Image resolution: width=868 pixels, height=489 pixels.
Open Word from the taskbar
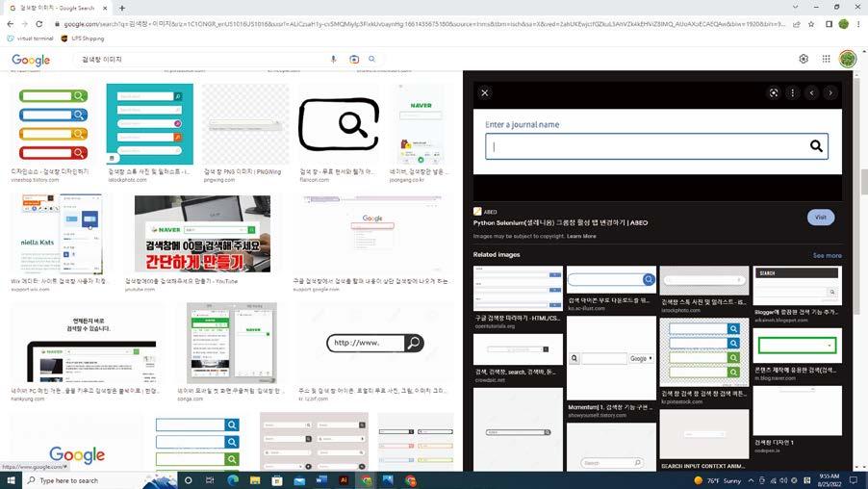click(321, 480)
